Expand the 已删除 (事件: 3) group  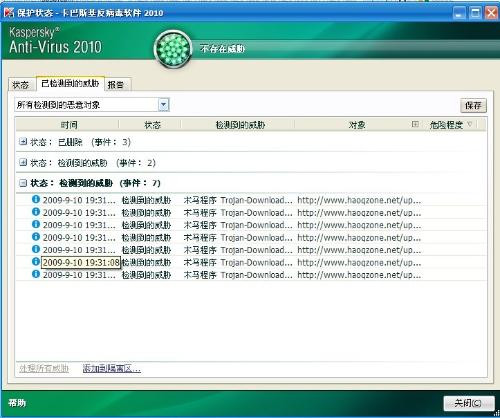23,142
